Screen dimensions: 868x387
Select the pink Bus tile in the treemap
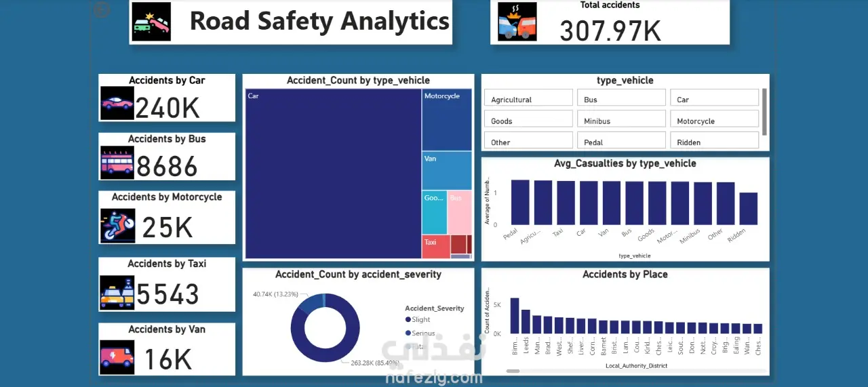pos(460,212)
